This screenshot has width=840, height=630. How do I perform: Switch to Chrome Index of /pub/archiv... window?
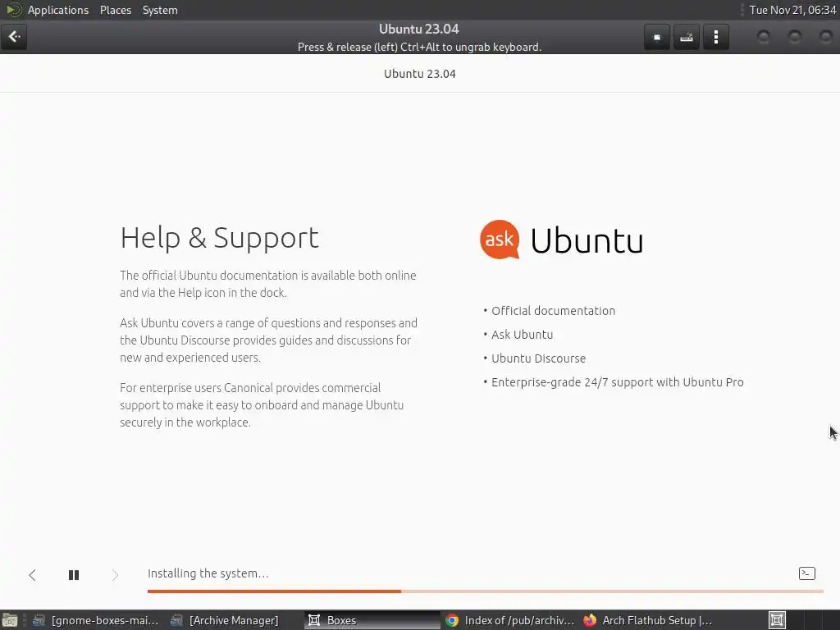point(509,620)
